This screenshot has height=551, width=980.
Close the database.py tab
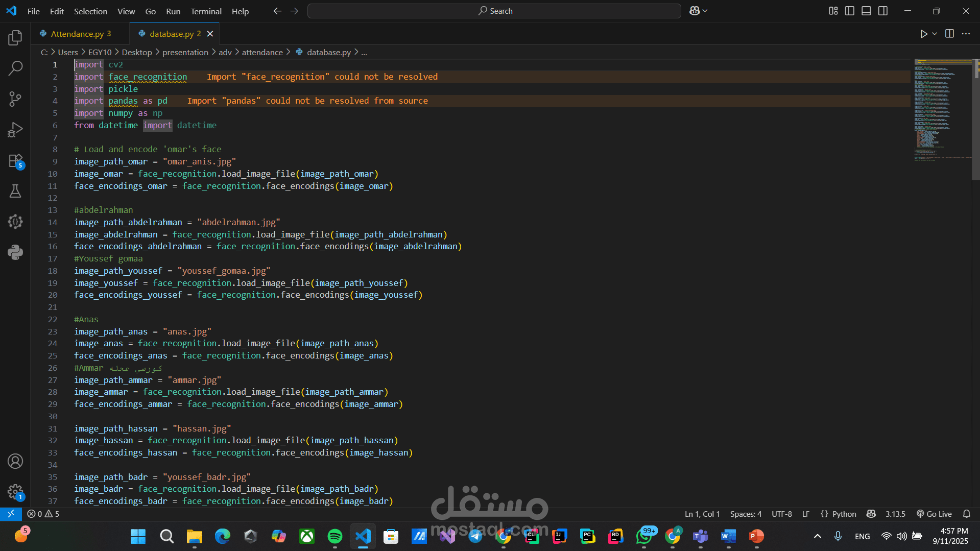(x=210, y=34)
